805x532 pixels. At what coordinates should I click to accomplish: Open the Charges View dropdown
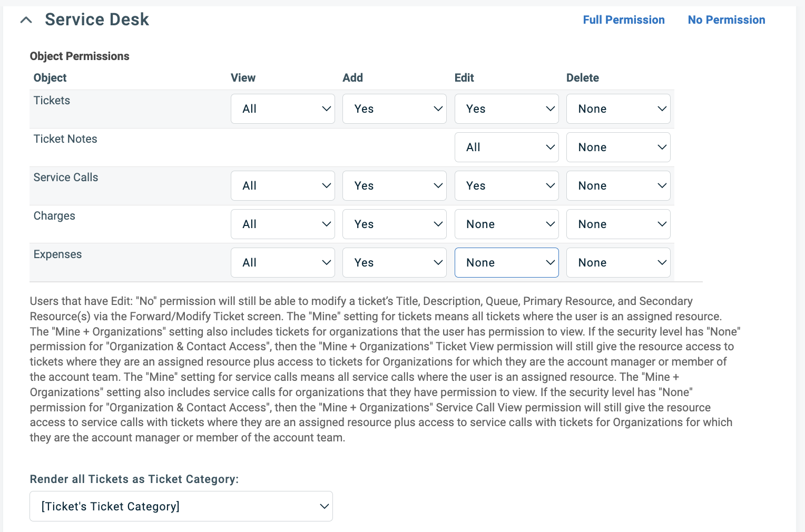(x=282, y=224)
